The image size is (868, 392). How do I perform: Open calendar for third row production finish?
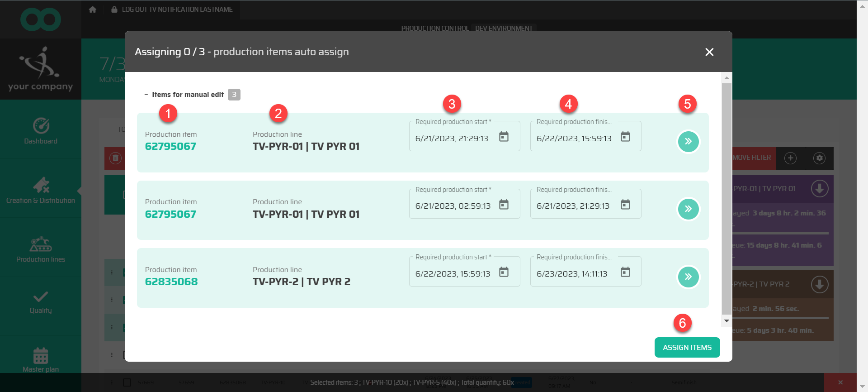coord(625,272)
